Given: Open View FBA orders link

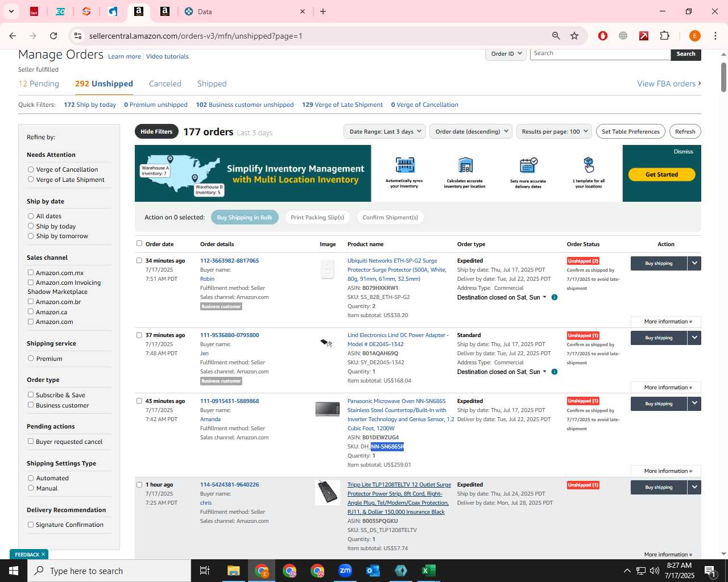Looking at the screenshot, I should [669, 84].
